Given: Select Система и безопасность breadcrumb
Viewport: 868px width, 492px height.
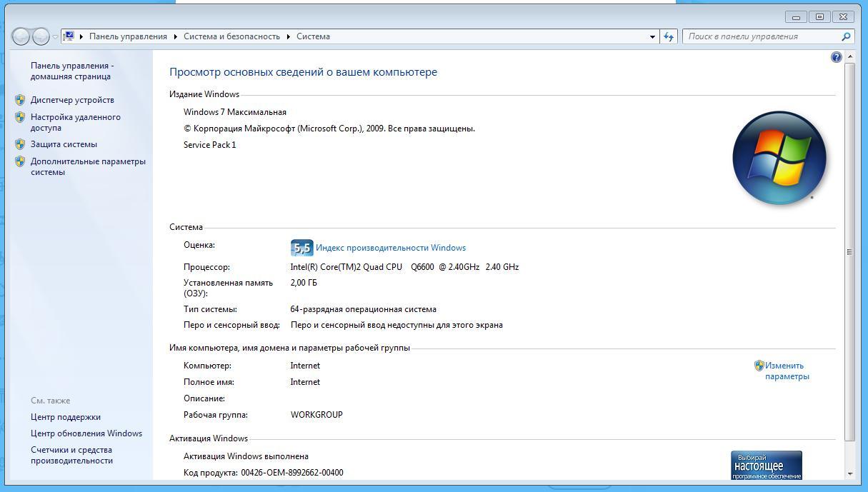Looking at the screenshot, I should coord(231,36).
